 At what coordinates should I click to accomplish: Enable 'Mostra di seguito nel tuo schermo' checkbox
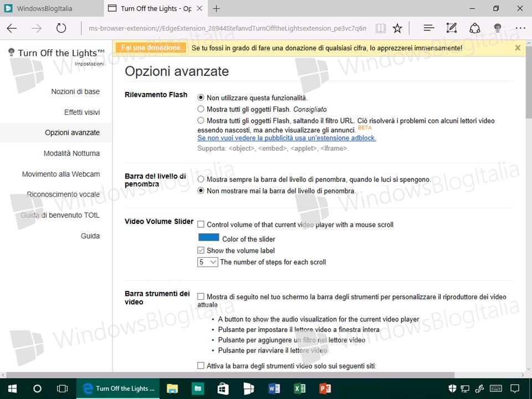(201, 296)
